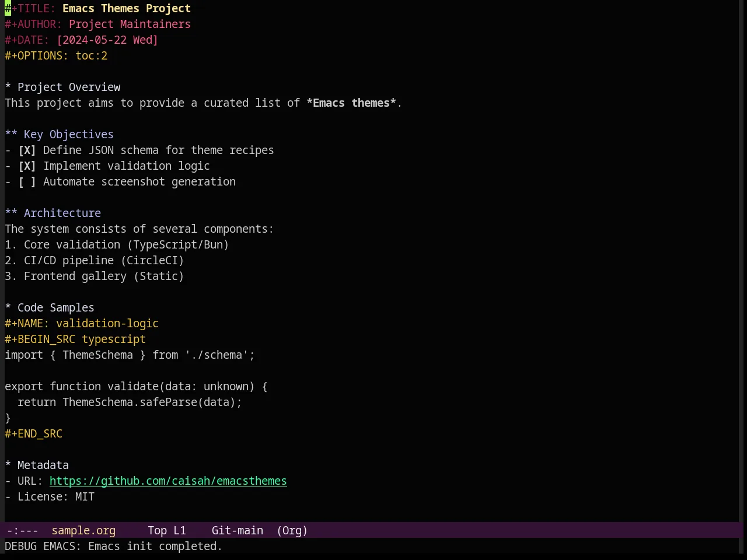The image size is (747, 560).
Task: Click 'return ThemeSchema.safeParse(data);' line
Action: point(130,402)
